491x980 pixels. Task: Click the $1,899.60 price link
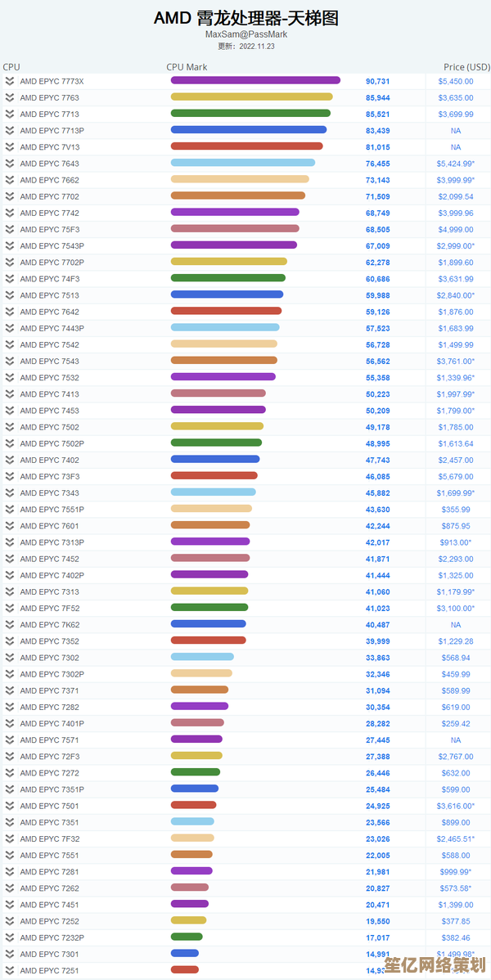tap(455, 263)
